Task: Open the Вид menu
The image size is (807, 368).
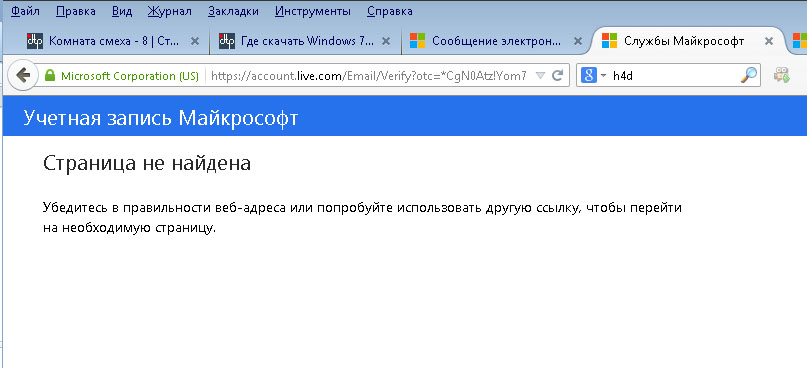Action: pos(121,11)
